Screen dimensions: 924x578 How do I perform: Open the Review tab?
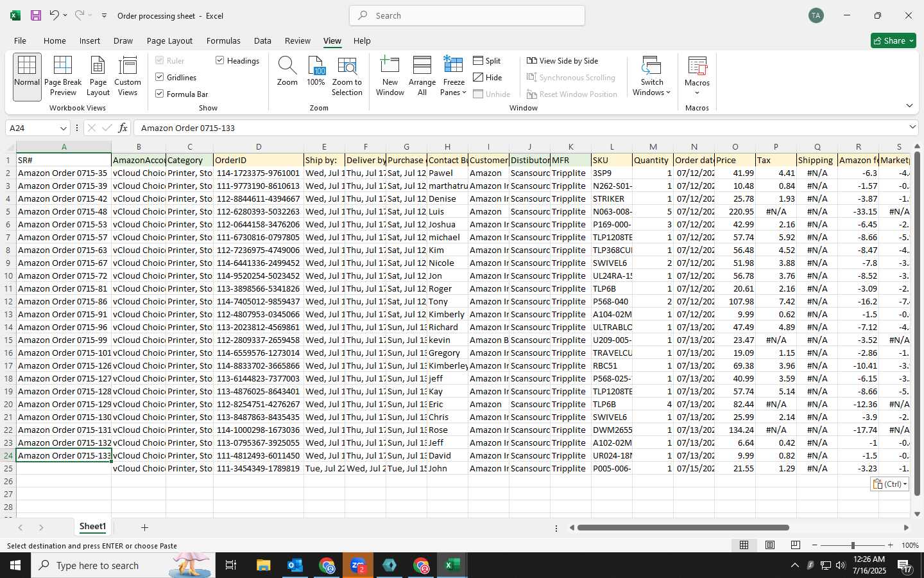298,40
